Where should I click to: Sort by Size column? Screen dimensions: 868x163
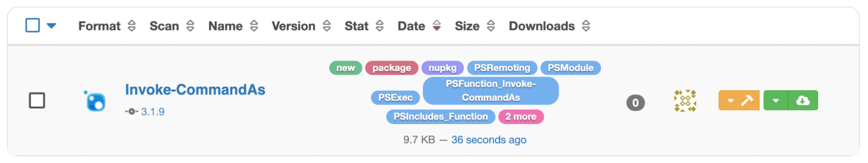pos(491,26)
